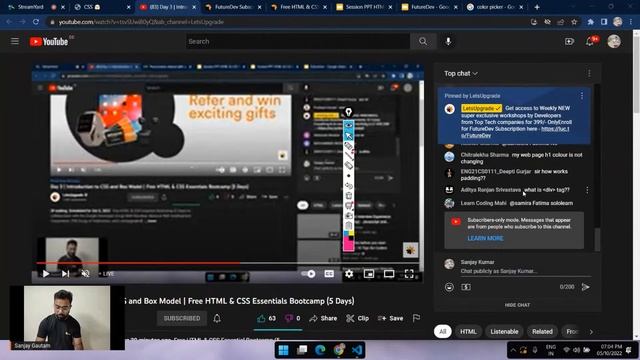Start voice search with microphone icon
Image resolution: width=640 pixels, height=360 pixels.
(448, 41)
